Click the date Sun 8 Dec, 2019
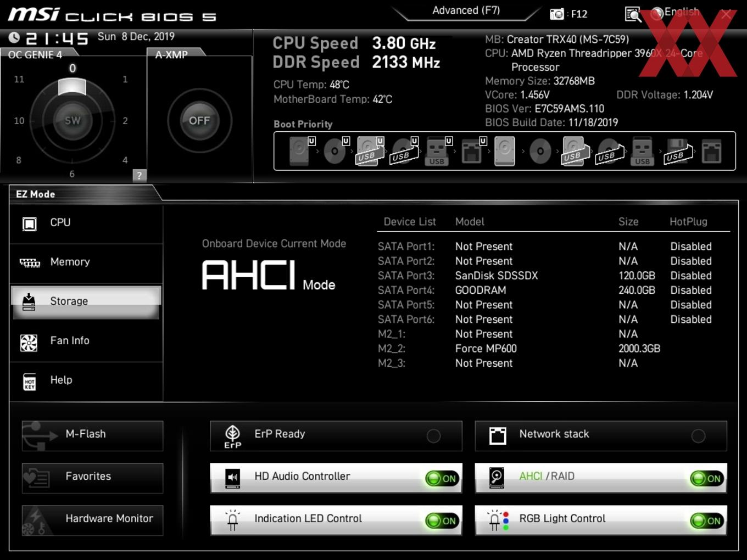The image size is (747, 560). [x=136, y=37]
